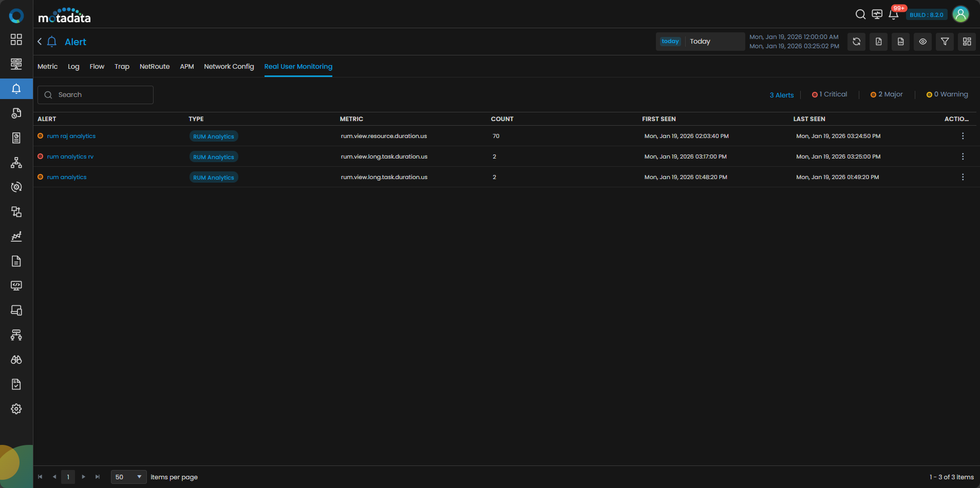
Task: Open the rum analytics rv alert link
Action: pyautogui.click(x=70, y=157)
